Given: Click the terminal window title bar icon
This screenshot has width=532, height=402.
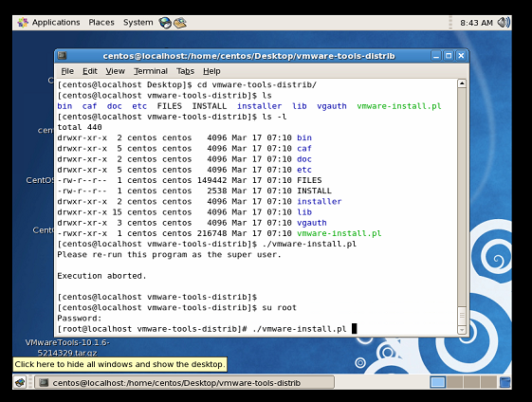Looking at the screenshot, I should pyautogui.click(x=62, y=55).
